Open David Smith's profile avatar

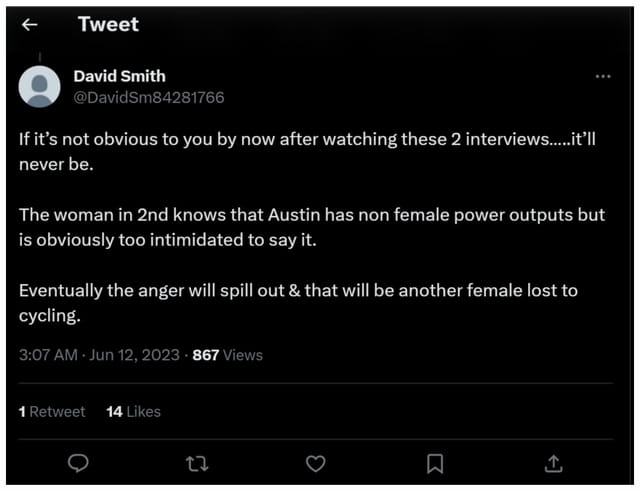[x=40, y=86]
